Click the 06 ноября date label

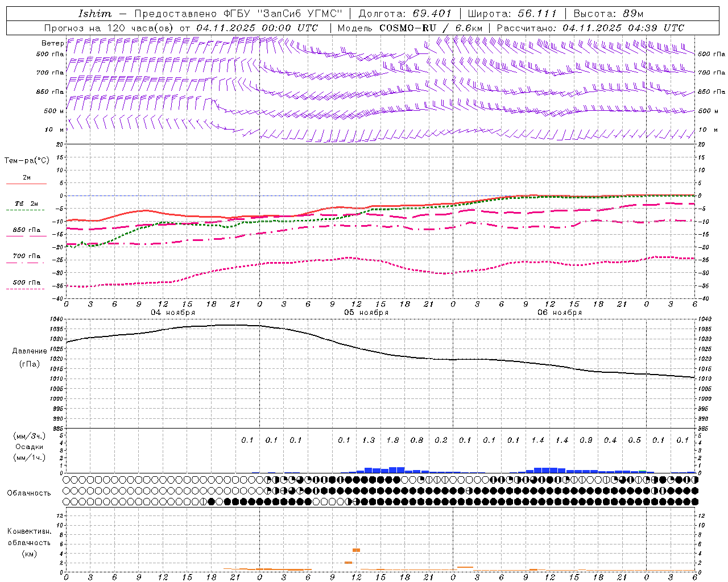(x=560, y=313)
